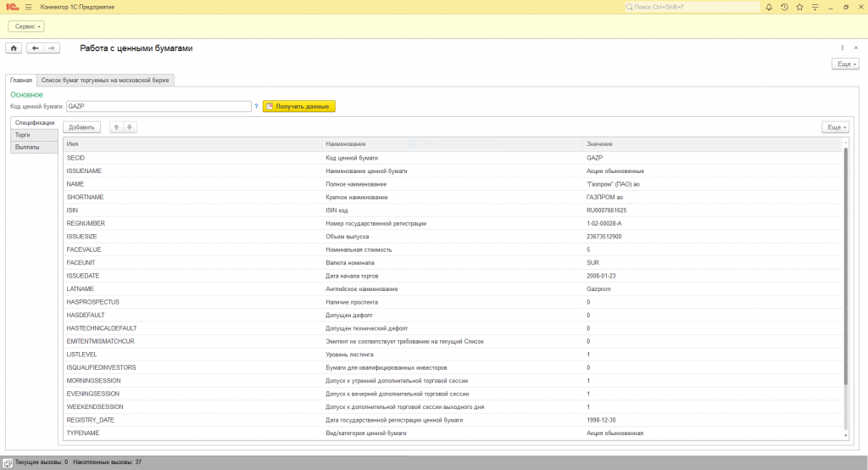The image size is (868, 470).
Task: Click the Получить данные button
Action: (x=299, y=106)
